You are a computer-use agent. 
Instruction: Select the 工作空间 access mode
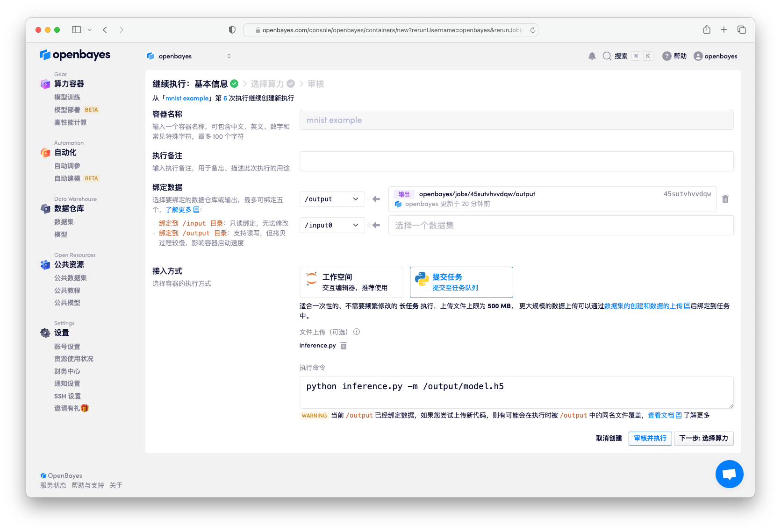351,282
